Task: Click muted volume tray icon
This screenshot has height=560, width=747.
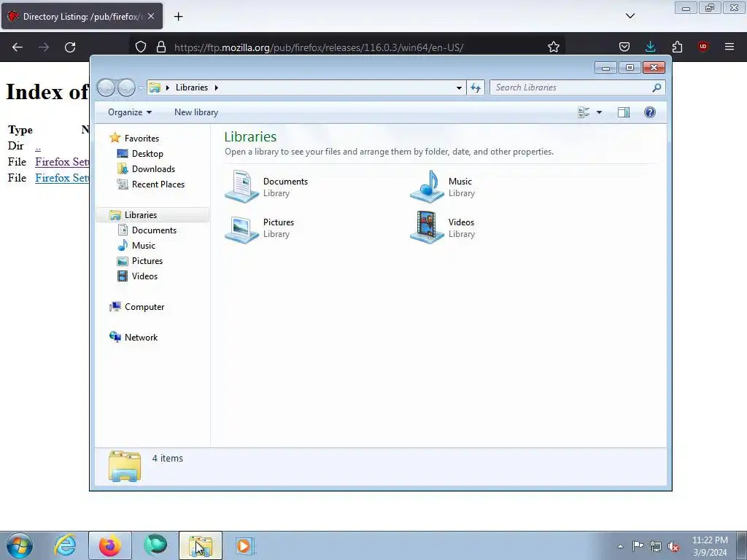Action: 673,546
